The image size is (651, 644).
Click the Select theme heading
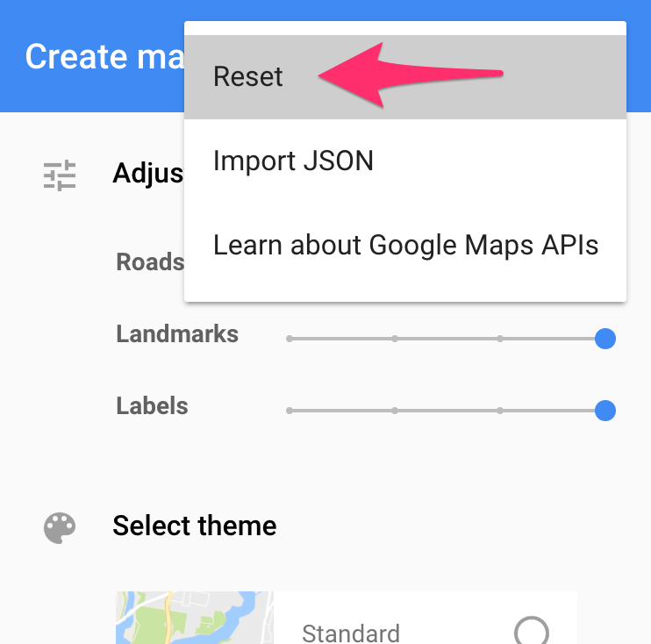point(194,526)
